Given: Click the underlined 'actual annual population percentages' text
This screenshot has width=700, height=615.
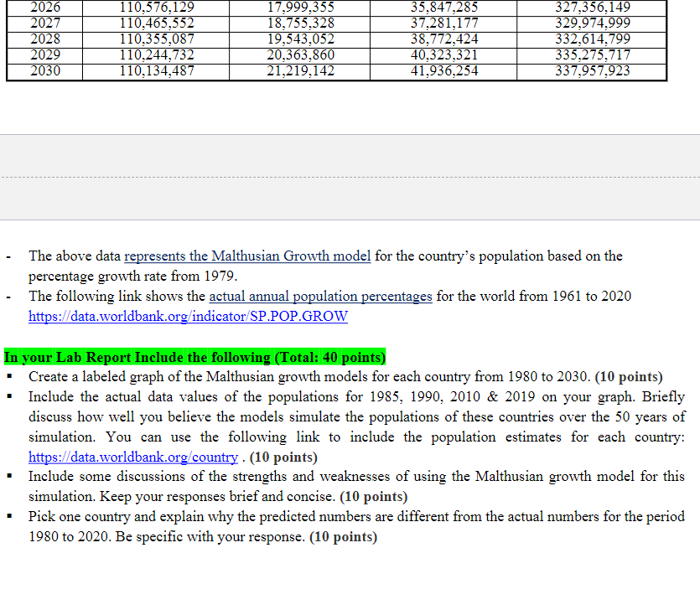Looking at the screenshot, I should pyautogui.click(x=320, y=296).
